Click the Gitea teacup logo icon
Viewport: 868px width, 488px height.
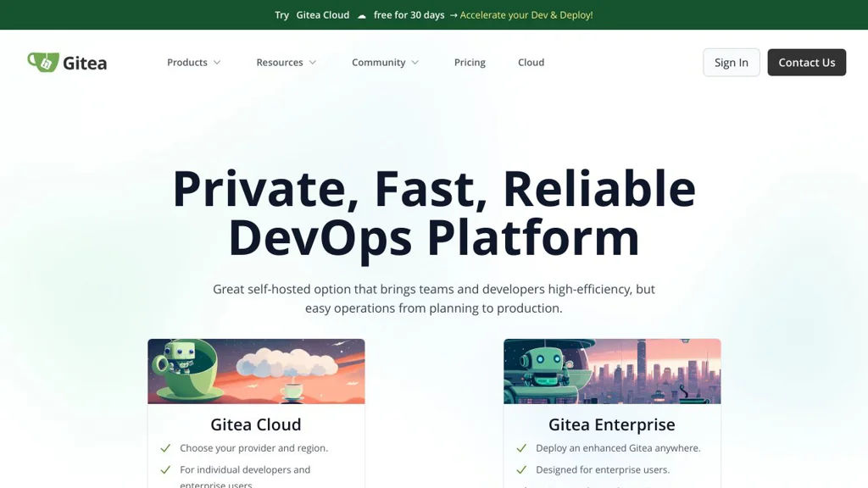[x=43, y=62]
